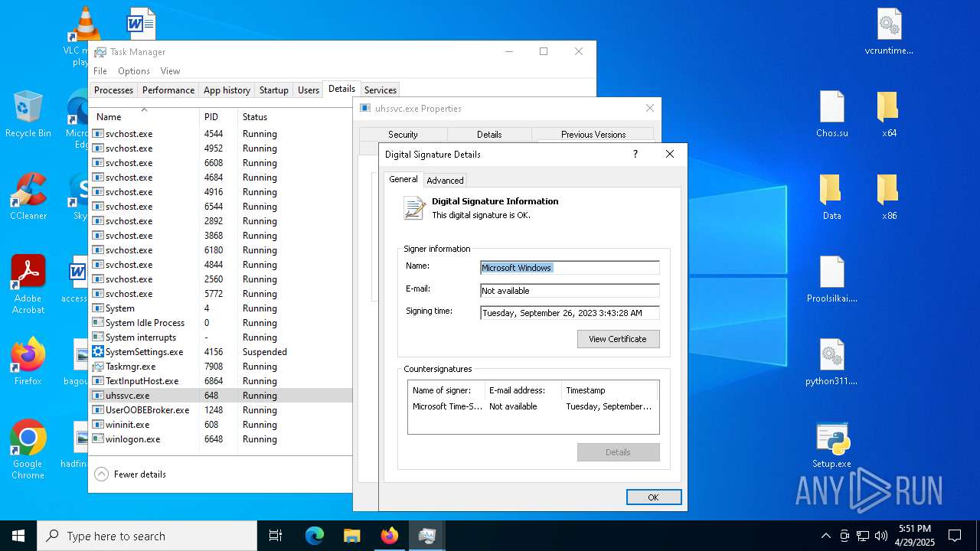Open Task View from the taskbar
This screenshot has height=551, width=980.
pos(276,536)
